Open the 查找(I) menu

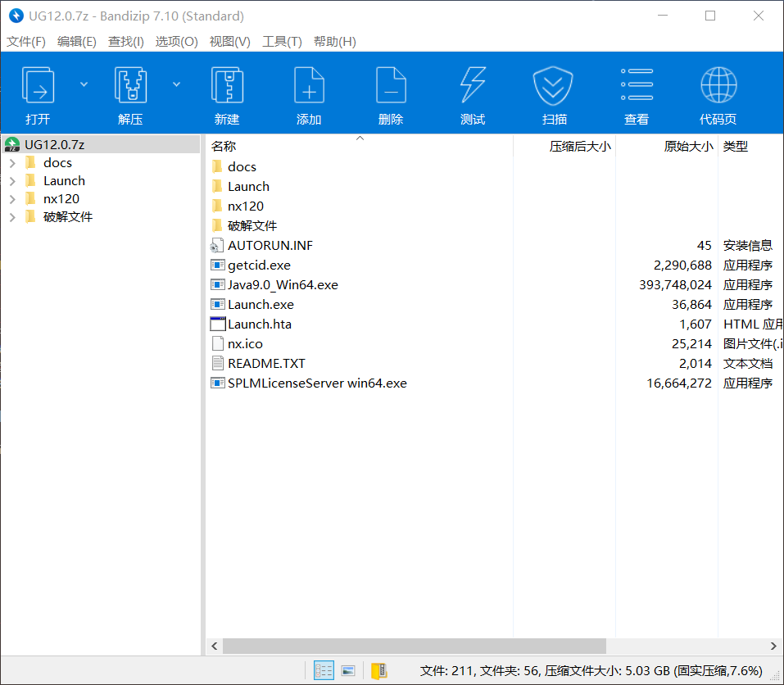(x=126, y=42)
